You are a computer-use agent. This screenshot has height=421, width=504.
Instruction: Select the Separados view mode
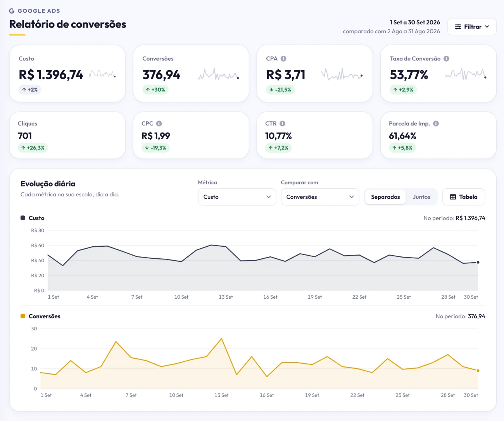click(385, 197)
